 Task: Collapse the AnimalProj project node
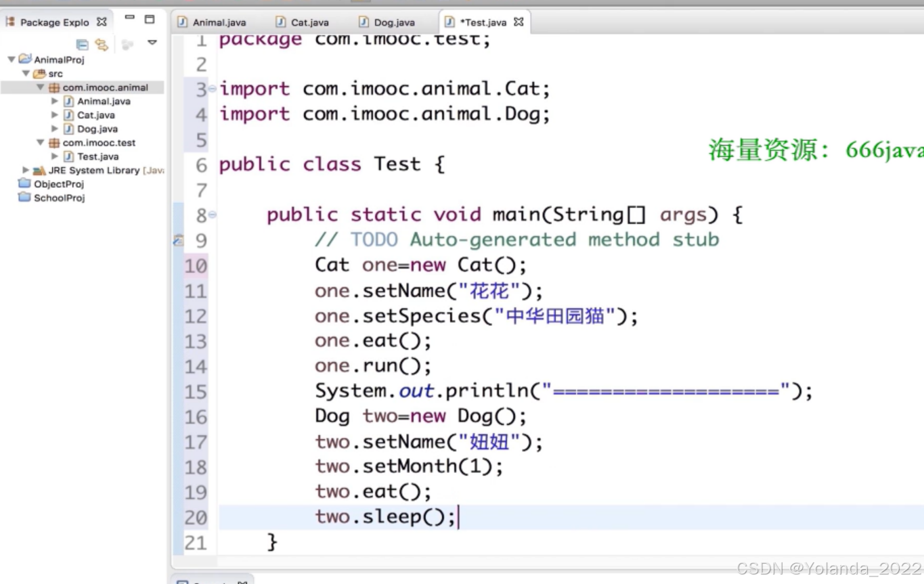pos(11,60)
